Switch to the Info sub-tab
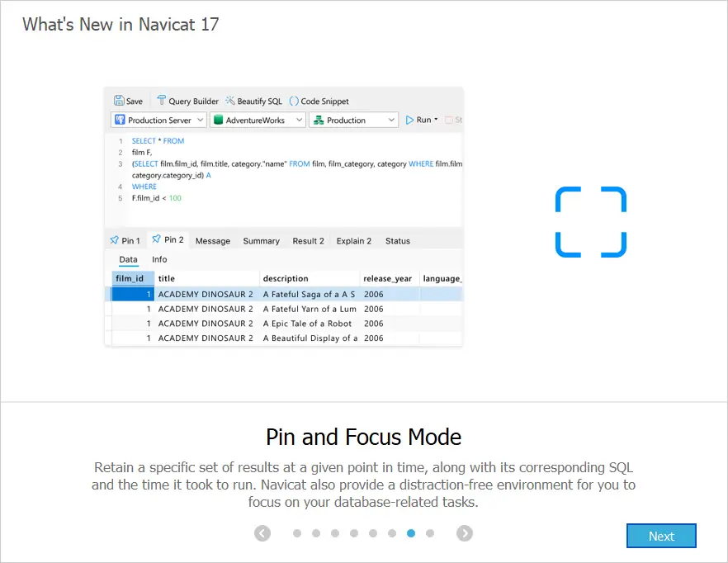This screenshot has height=563, width=728. click(159, 259)
